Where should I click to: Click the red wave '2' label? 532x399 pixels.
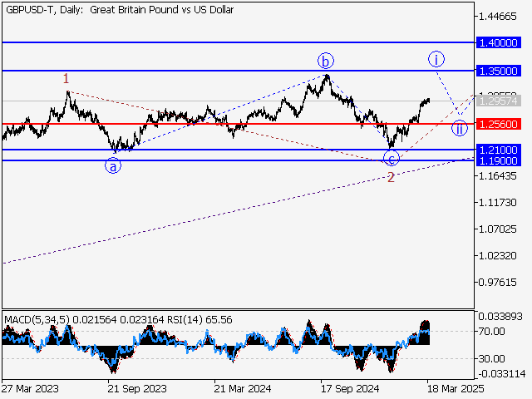(390, 178)
